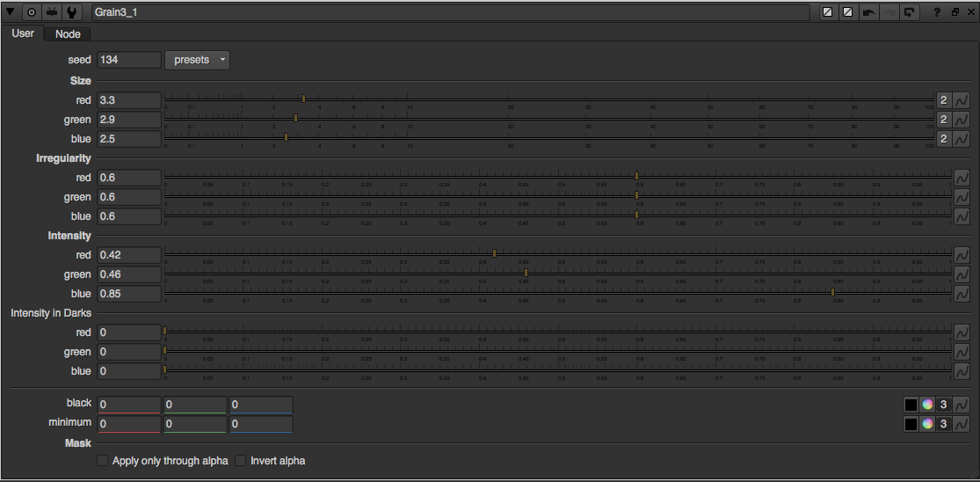Click the center node in graph icon
This screenshot has height=482, width=980.
(x=32, y=12)
